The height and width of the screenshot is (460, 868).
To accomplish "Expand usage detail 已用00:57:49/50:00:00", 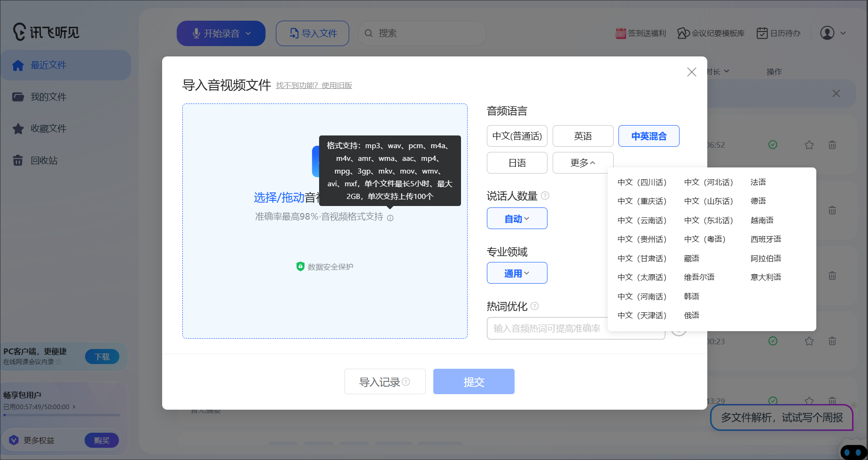I will coord(39,407).
